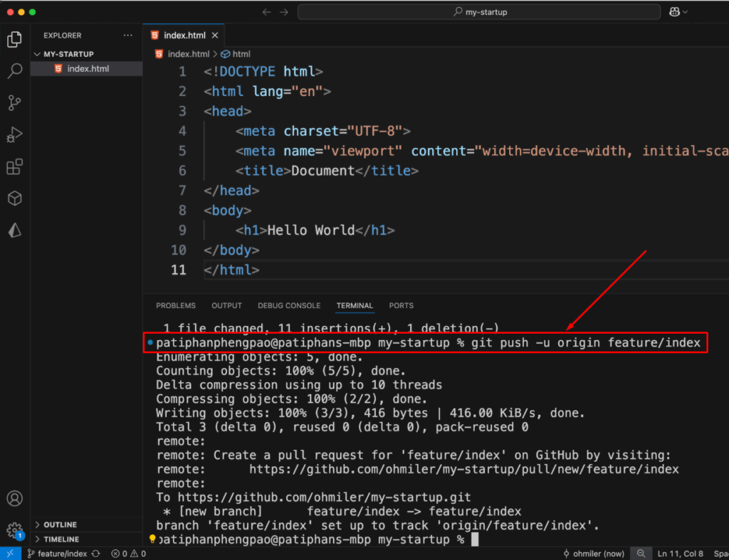729x560 pixels.
Task: Open the Search view in activity bar
Action: (14, 71)
